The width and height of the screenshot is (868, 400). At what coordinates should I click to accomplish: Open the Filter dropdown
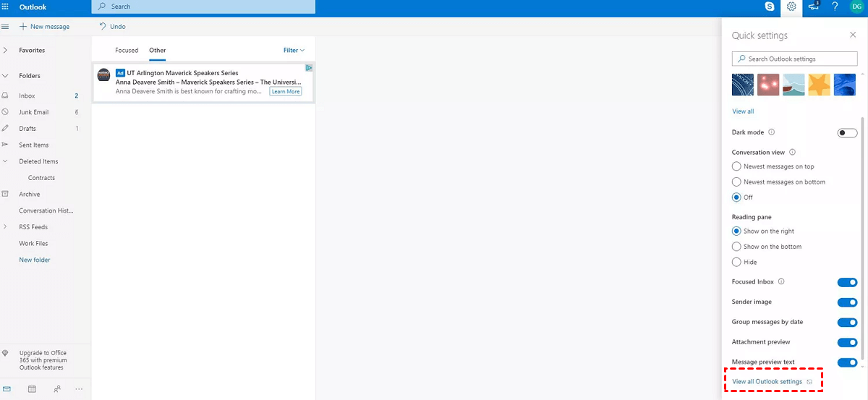pyautogui.click(x=294, y=50)
